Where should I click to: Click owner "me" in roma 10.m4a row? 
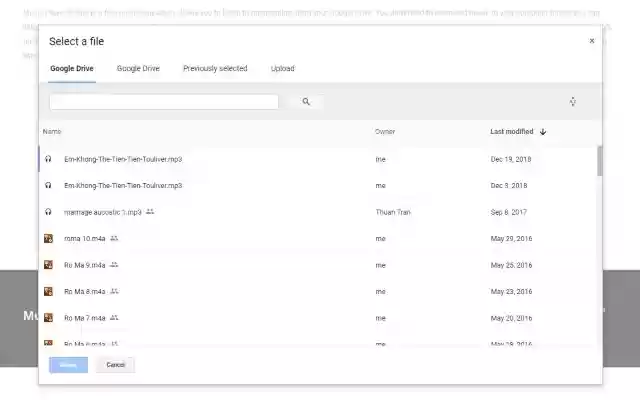[380, 239]
